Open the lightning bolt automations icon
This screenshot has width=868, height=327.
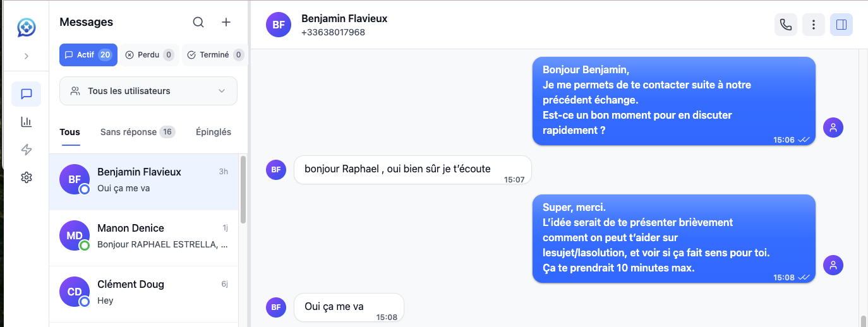[26, 150]
